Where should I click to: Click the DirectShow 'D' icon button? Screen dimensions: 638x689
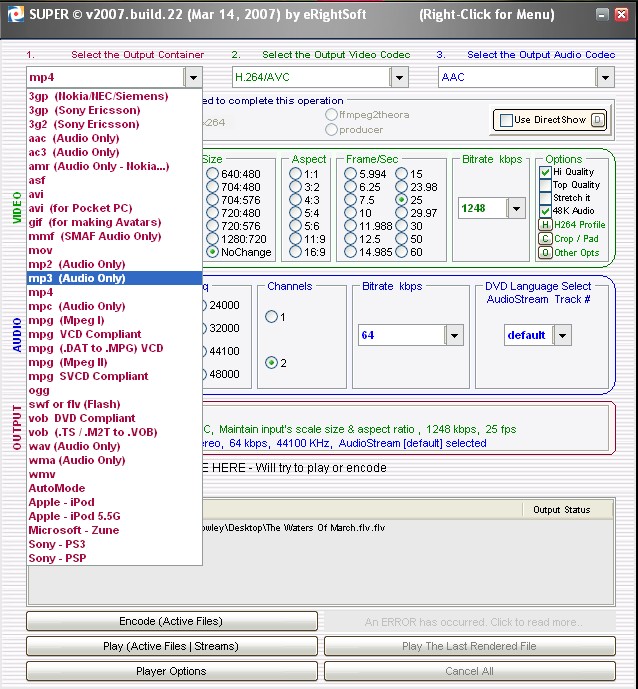pos(598,120)
